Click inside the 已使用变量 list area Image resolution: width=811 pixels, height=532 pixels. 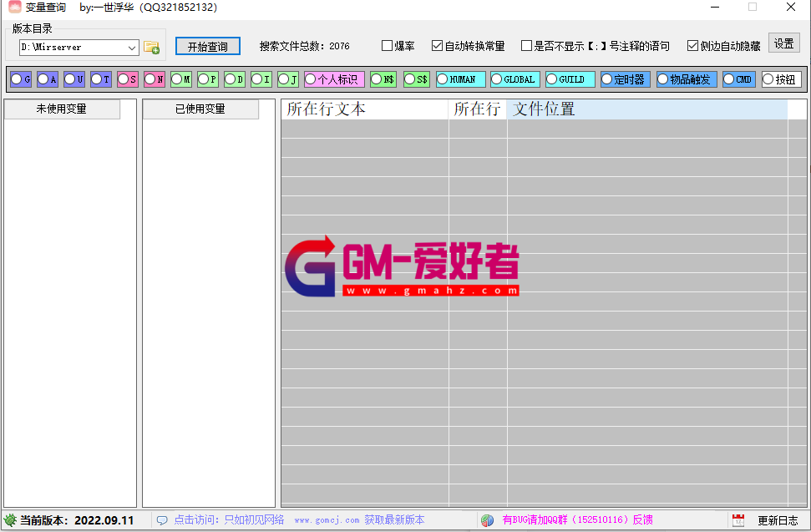209,313
